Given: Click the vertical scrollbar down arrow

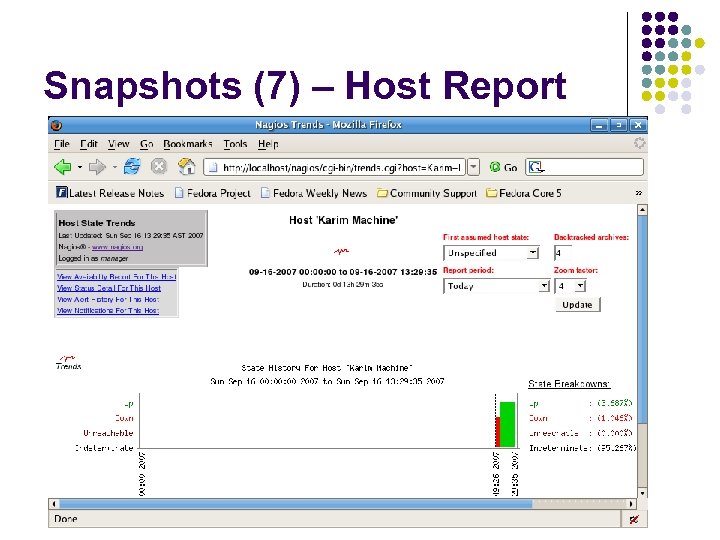Looking at the screenshot, I should pos(642,493).
